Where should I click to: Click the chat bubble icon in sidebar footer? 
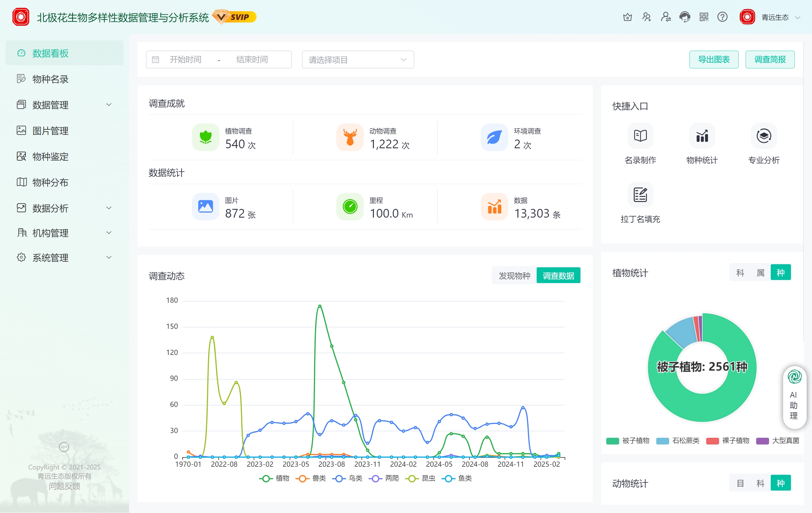64,447
